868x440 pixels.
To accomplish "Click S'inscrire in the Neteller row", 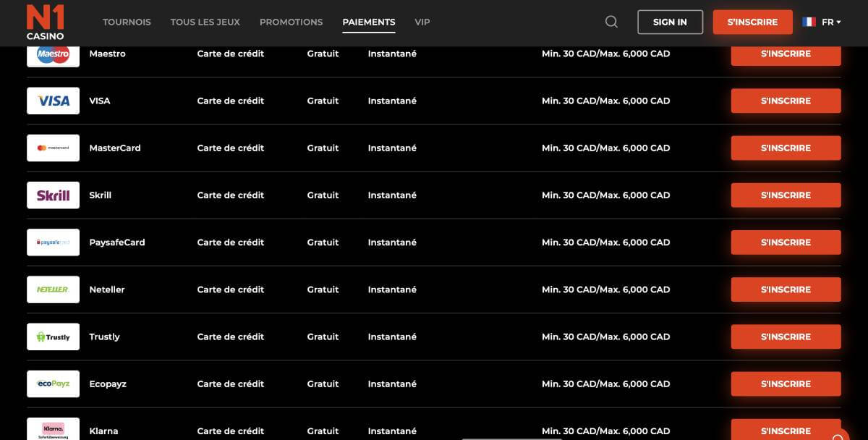I will [x=786, y=289].
